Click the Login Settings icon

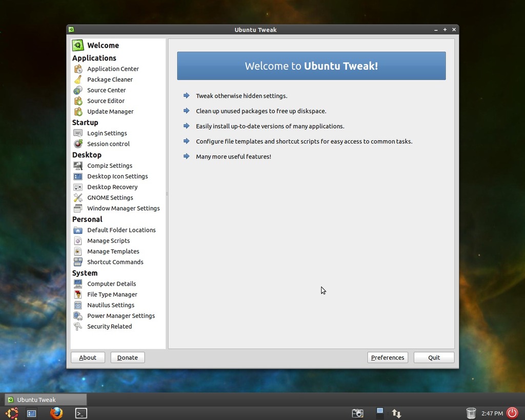[x=78, y=133]
